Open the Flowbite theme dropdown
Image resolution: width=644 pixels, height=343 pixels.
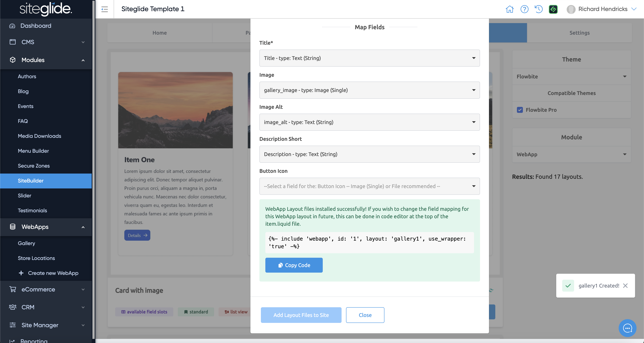571,77
